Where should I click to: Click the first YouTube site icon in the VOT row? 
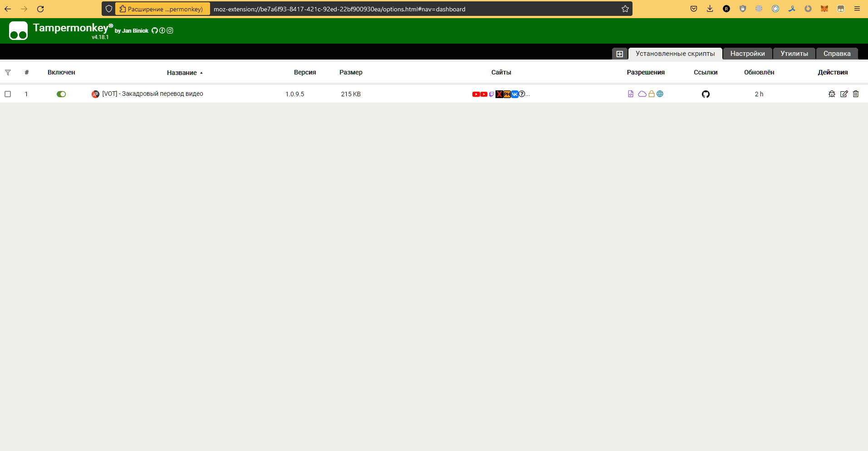point(476,94)
